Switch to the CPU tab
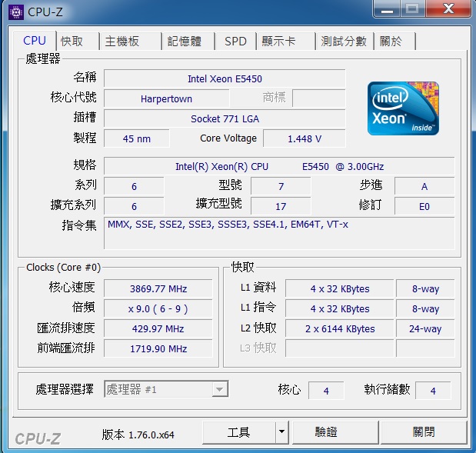 [35, 41]
